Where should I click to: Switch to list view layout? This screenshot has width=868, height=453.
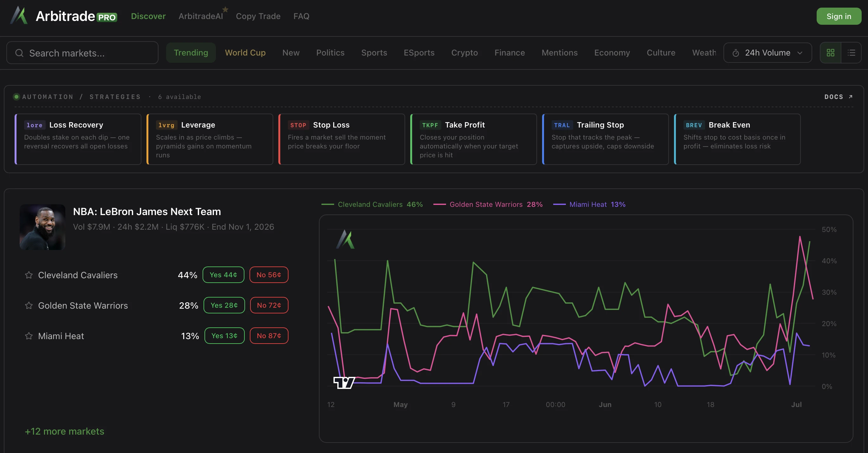(x=852, y=53)
